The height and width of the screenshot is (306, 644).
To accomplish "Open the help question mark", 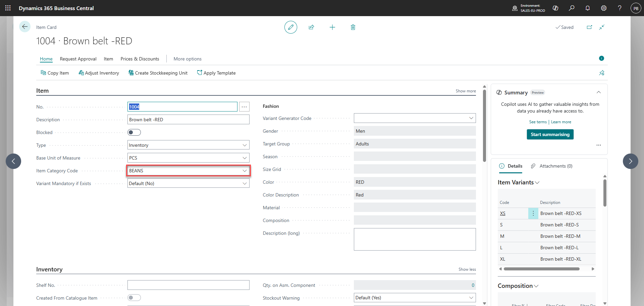I will point(620,8).
